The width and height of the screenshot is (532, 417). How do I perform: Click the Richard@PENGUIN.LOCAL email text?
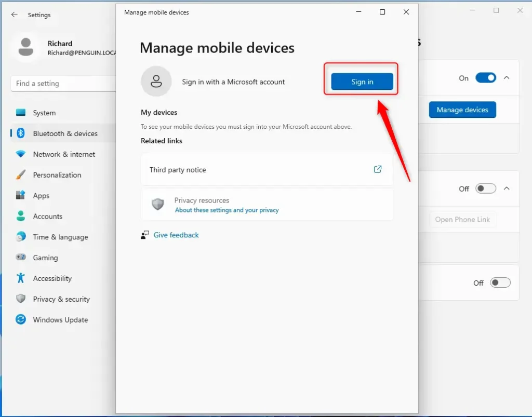tap(82, 53)
